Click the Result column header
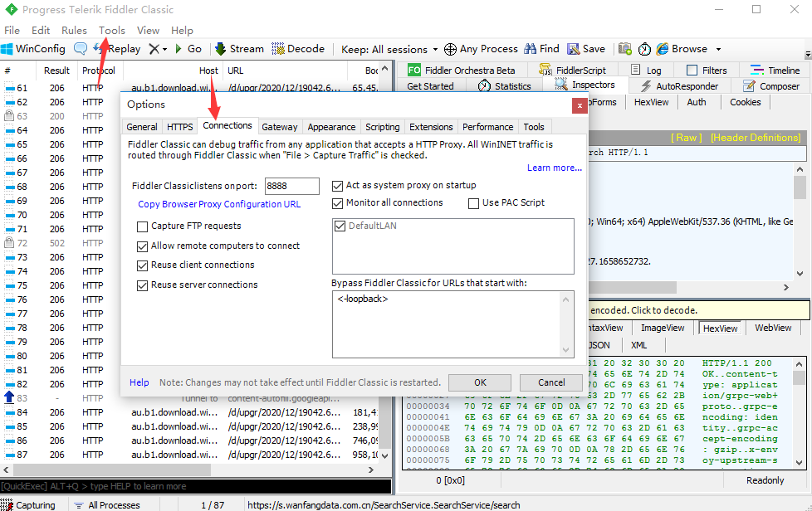The height and width of the screenshot is (511, 812). 56,71
